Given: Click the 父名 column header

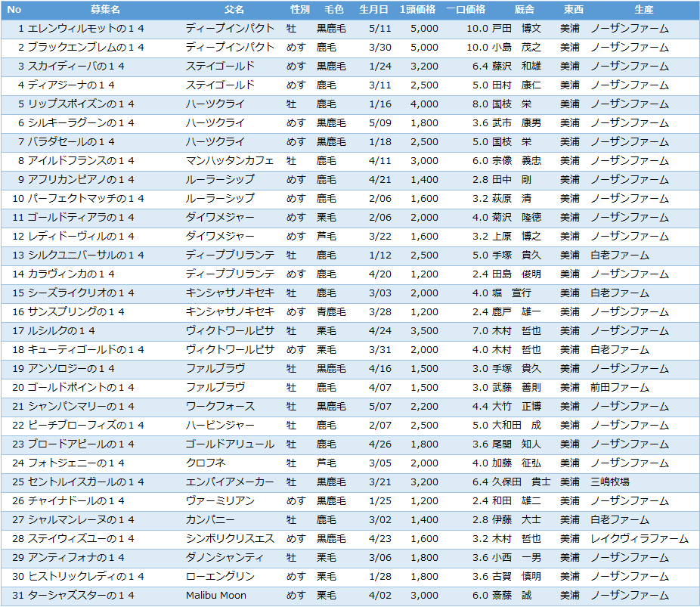Looking at the screenshot, I should [x=234, y=9].
